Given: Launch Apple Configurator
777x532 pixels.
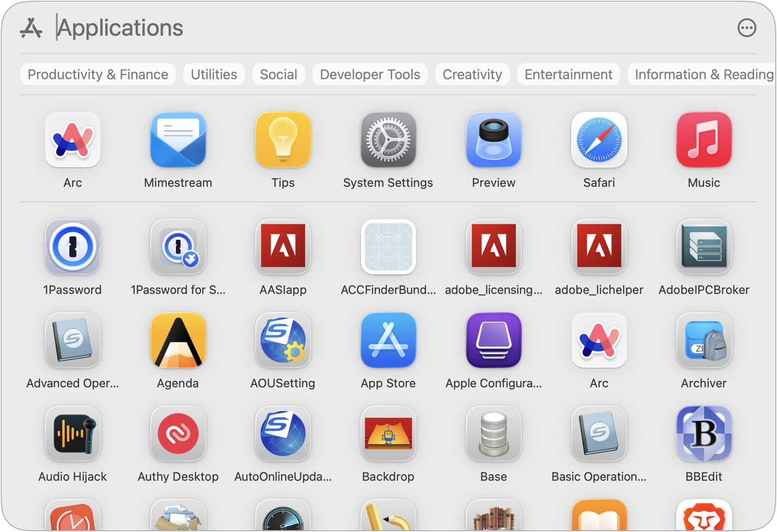Looking at the screenshot, I should 493,341.
